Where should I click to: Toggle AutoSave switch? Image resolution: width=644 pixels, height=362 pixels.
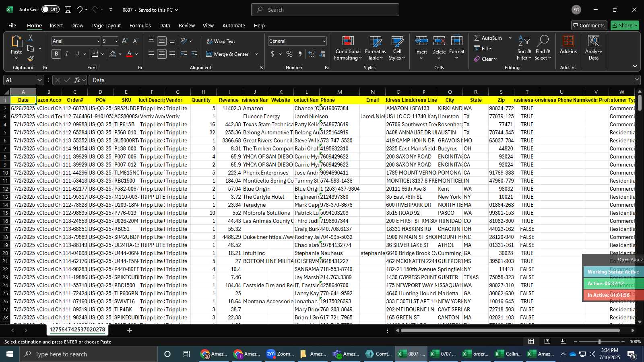click(50, 10)
